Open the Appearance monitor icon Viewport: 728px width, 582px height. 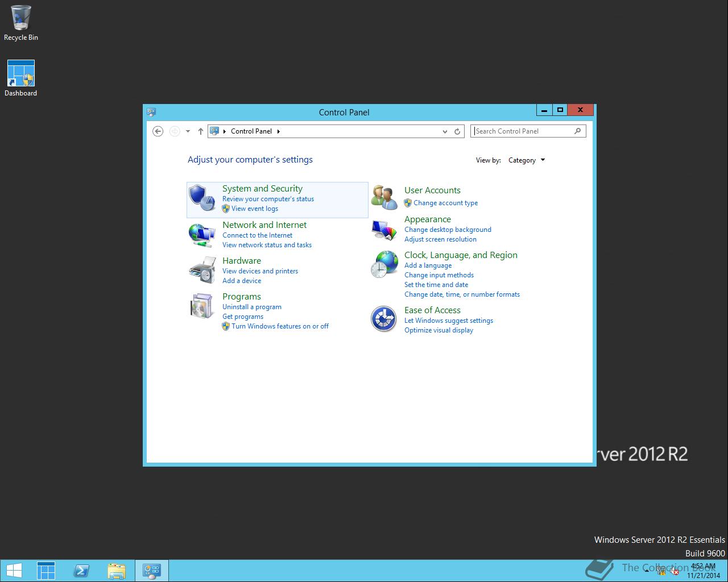384,230
